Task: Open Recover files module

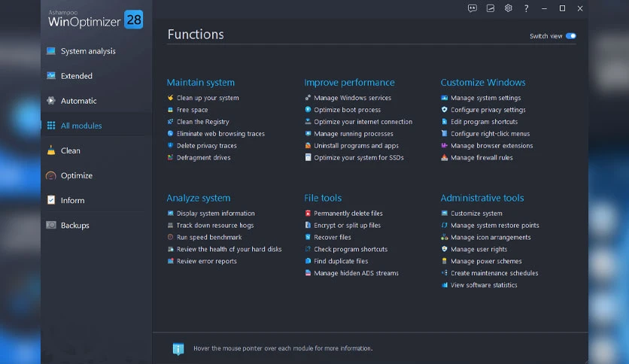Action: (x=332, y=237)
